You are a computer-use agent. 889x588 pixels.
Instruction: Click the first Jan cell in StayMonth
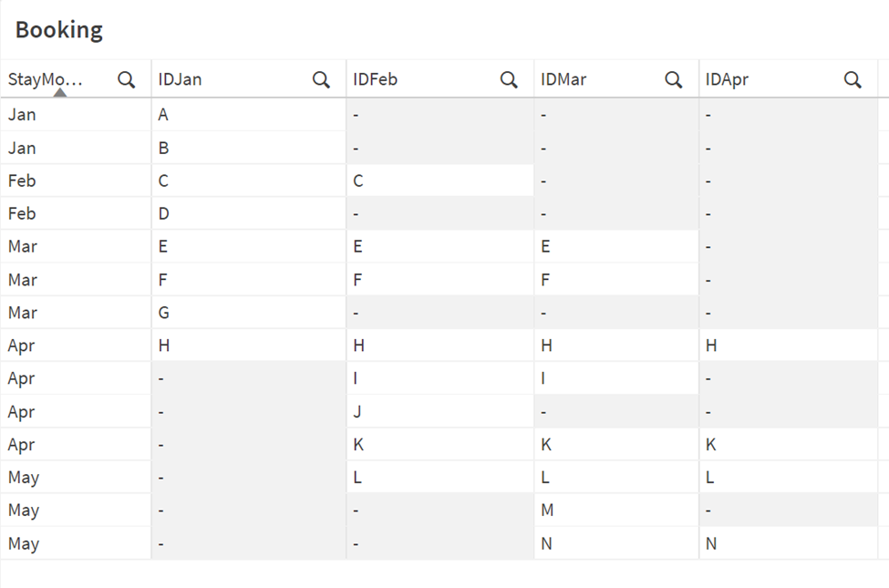click(x=22, y=115)
